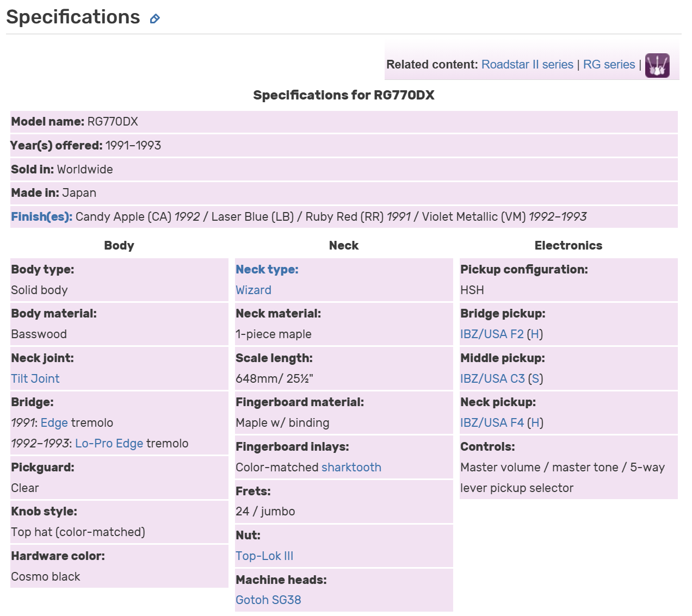Click the edit pencil icon beside Specifications
Image resolution: width=692 pixels, height=616 pixels.
pyautogui.click(x=155, y=19)
